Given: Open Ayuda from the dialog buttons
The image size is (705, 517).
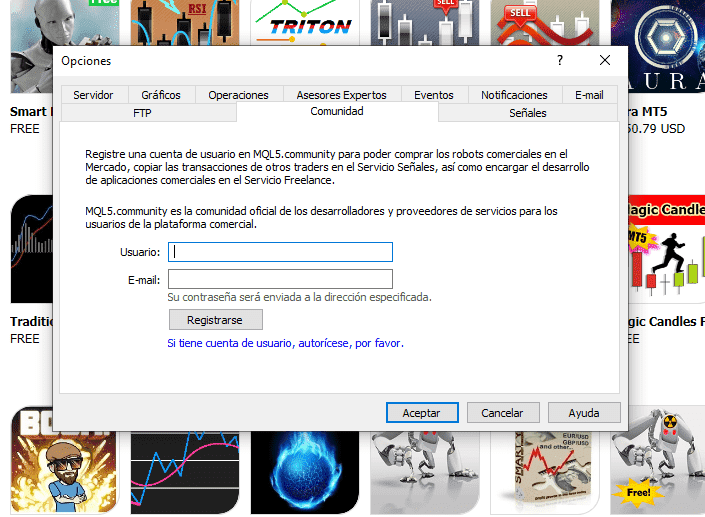Looking at the screenshot, I should tap(584, 413).
